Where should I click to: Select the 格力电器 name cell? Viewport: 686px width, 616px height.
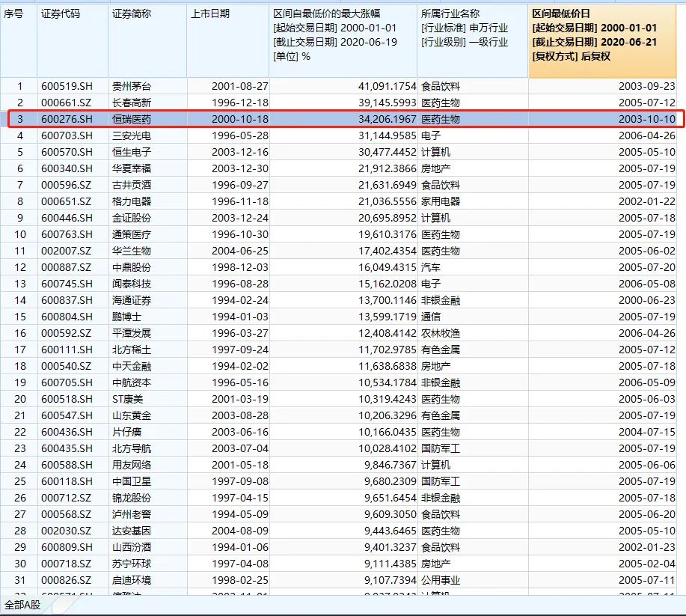coord(131,201)
